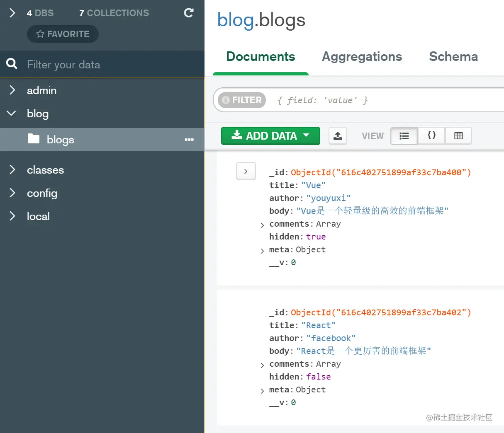This screenshot has height=433, width=504.
Task: Select the blogs collection in sidebar
Action: tap(102, 140)
